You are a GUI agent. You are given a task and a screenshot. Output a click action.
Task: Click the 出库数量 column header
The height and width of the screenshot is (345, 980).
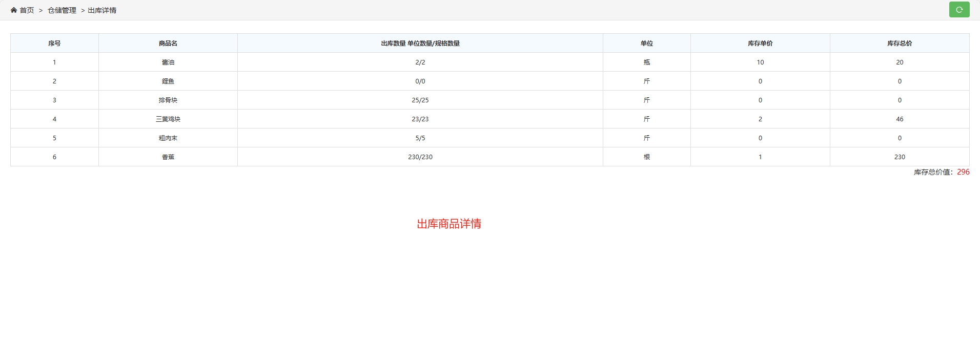[x=420, y=44]
